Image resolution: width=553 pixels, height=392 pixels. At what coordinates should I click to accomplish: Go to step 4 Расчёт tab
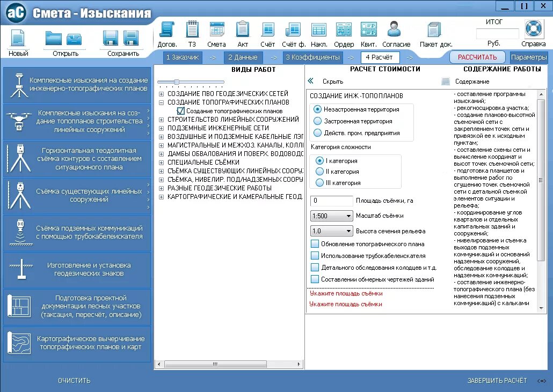point(380,57)
